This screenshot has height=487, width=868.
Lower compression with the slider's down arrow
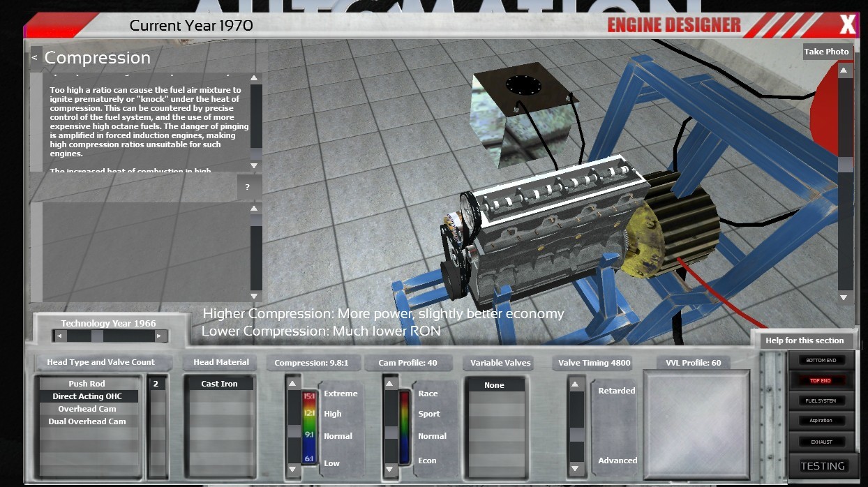(293, 470)
